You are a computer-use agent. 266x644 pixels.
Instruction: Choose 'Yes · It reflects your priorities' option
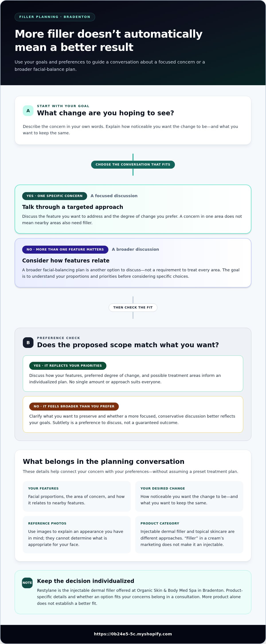coord(68,366)
